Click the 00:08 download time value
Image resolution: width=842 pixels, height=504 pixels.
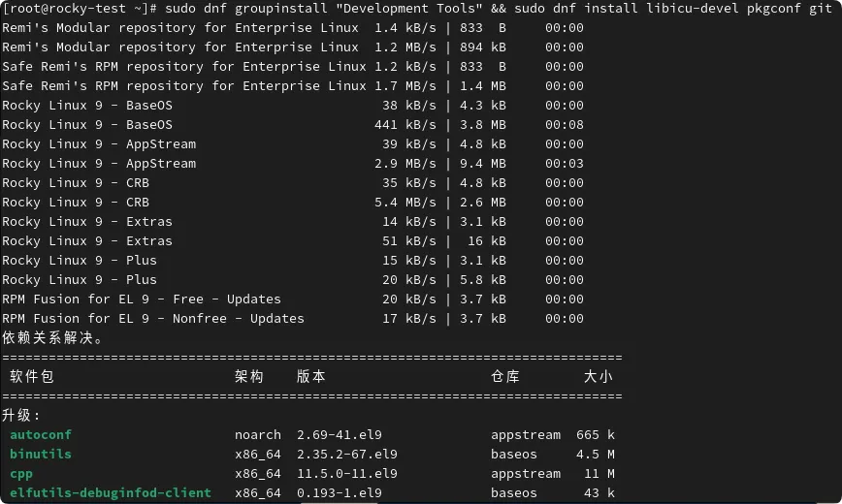565,125
